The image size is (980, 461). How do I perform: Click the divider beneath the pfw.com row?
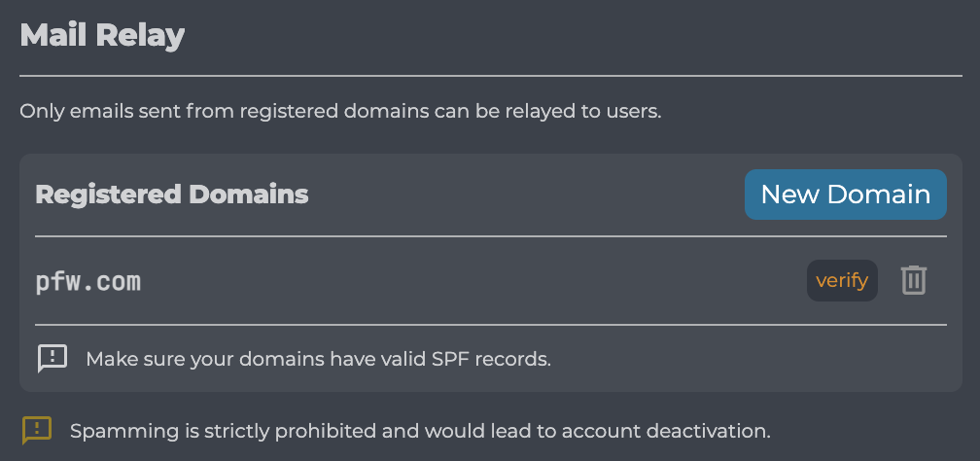coord(490,325)
